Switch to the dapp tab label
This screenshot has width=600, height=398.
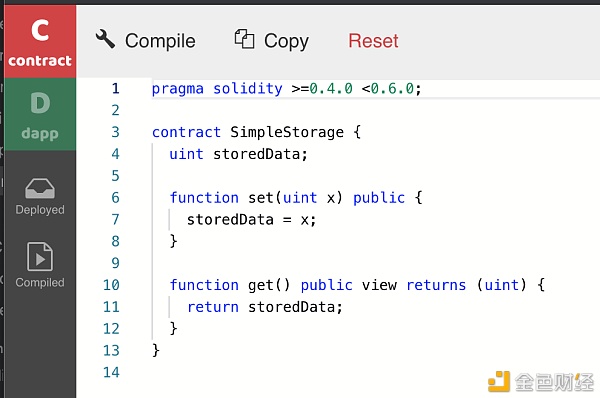(x=40, y=134)
